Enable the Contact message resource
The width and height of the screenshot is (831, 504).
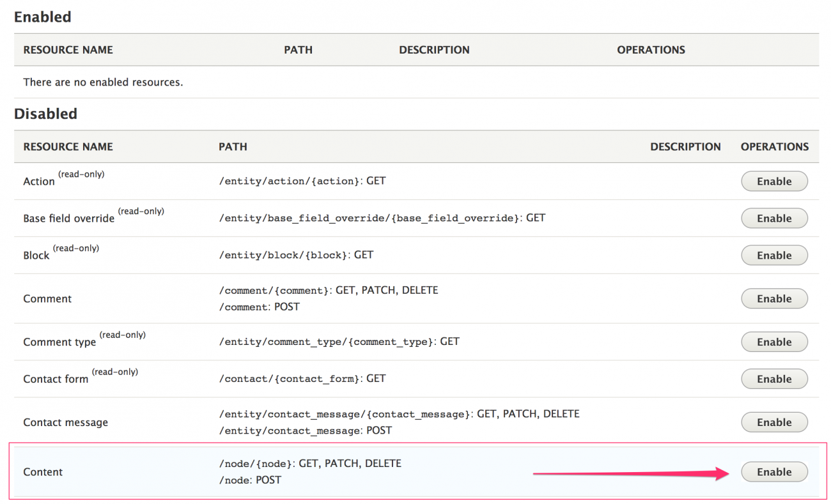774,422
